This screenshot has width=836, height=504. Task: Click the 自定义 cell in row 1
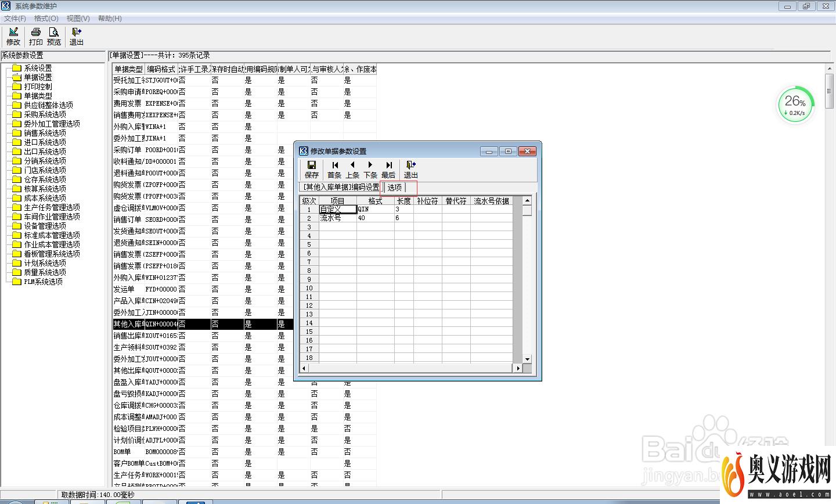click(x=337, y=209)
